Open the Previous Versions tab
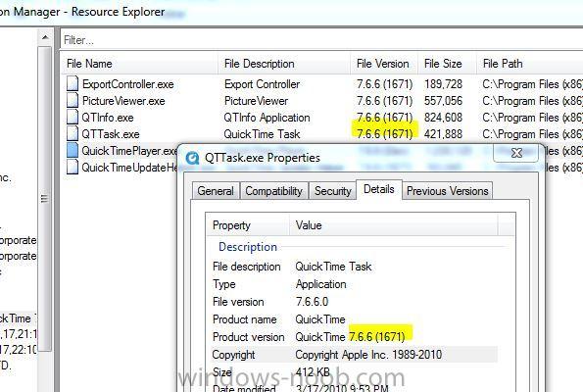Viewport: 583px width, 392px height. [447, 191]
